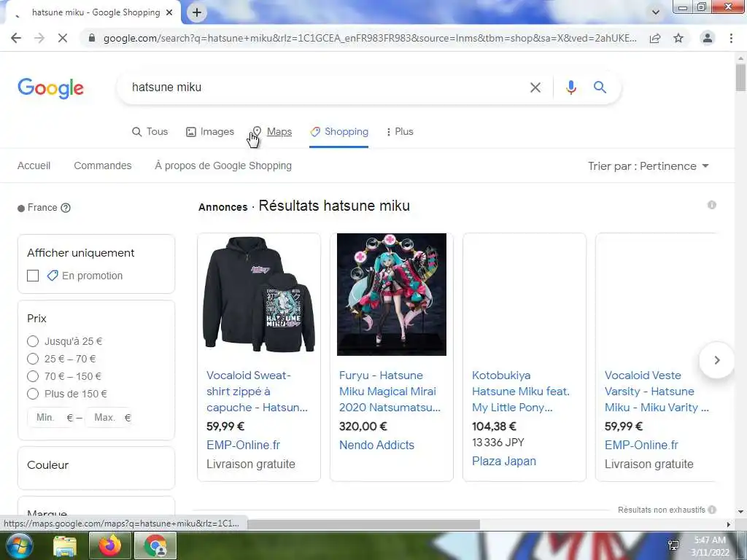
Task: Open Windows Explorer from the taskbar
Action: (x=65, y=546)
